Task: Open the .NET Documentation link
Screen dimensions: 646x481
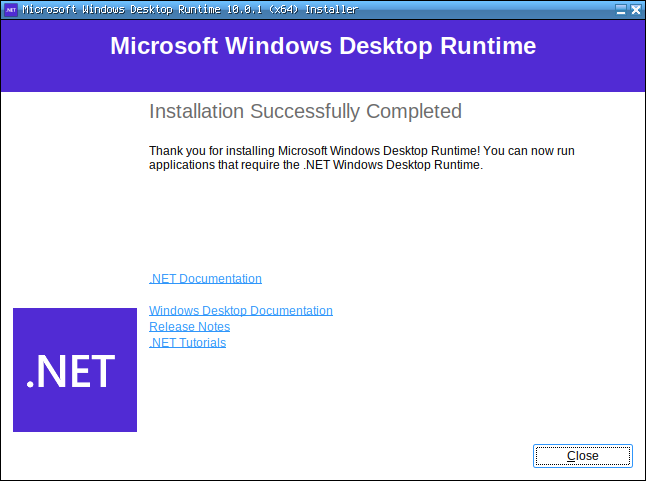Action: pos(205,279)
